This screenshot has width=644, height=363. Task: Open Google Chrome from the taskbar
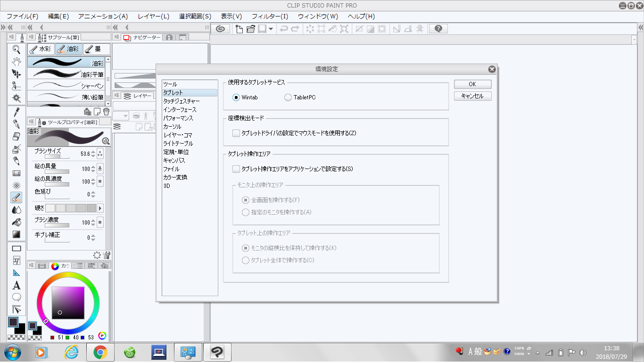pyautogui.click(x=100, y=352)
